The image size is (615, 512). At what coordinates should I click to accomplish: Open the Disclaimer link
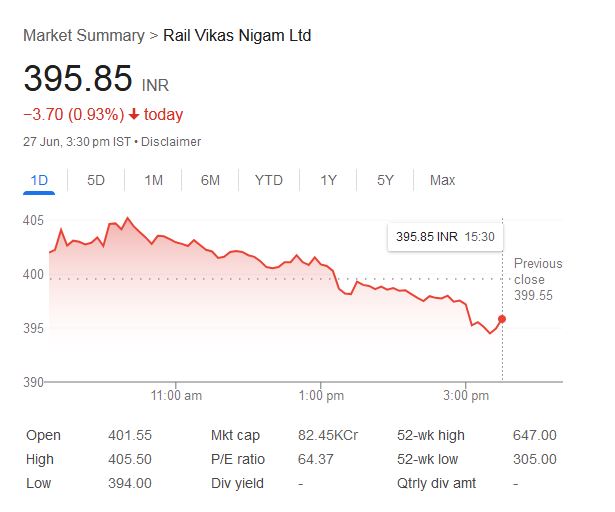[171, 142]
